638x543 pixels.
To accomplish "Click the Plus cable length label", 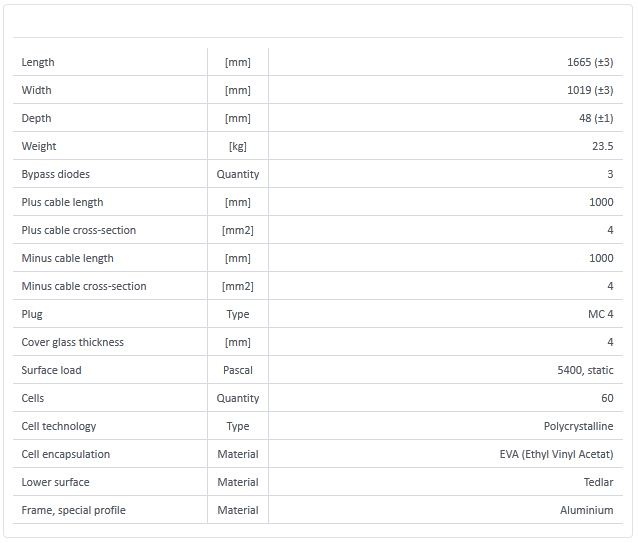I will (x=62, y=202).
